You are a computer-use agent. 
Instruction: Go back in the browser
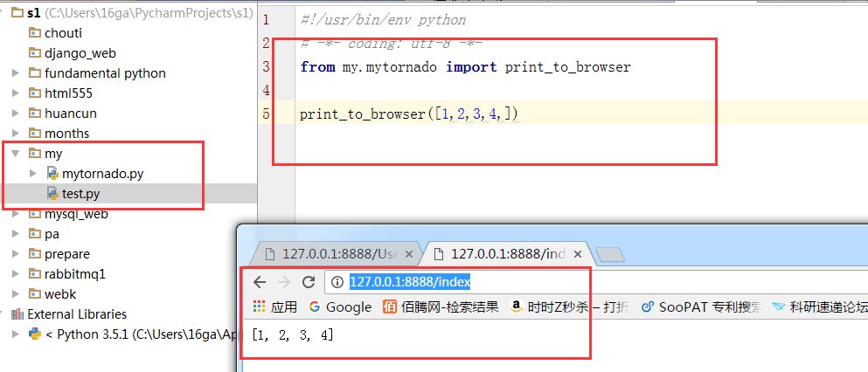[259, 282]
